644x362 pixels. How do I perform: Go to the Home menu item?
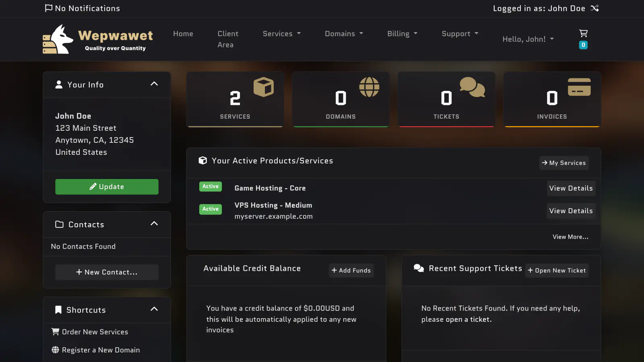coord(183,34)
